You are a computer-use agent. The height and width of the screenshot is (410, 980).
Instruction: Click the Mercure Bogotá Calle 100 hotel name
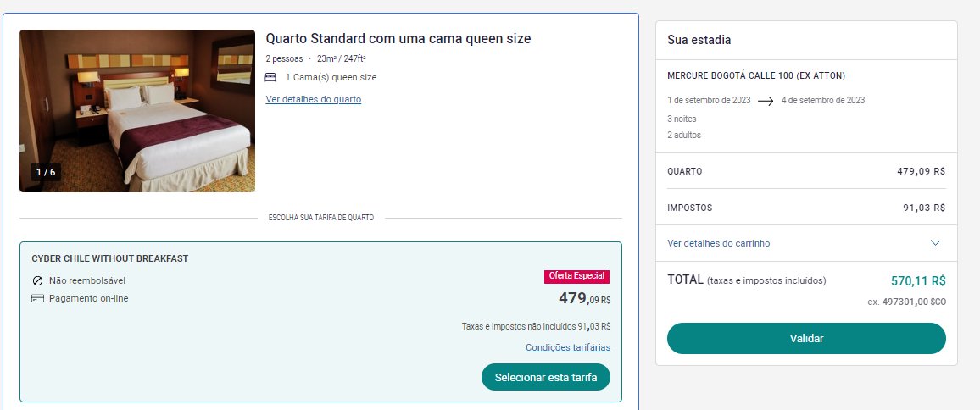point(756,75)
